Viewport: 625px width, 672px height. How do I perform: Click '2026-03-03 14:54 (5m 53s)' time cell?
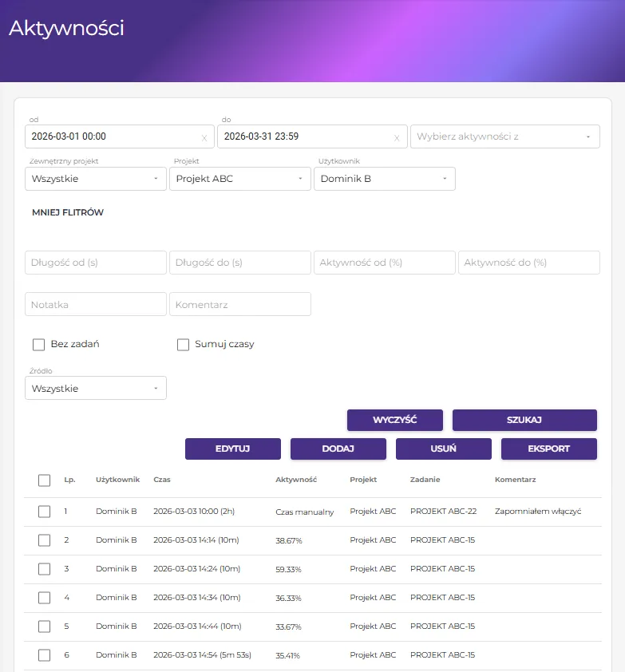202,655
